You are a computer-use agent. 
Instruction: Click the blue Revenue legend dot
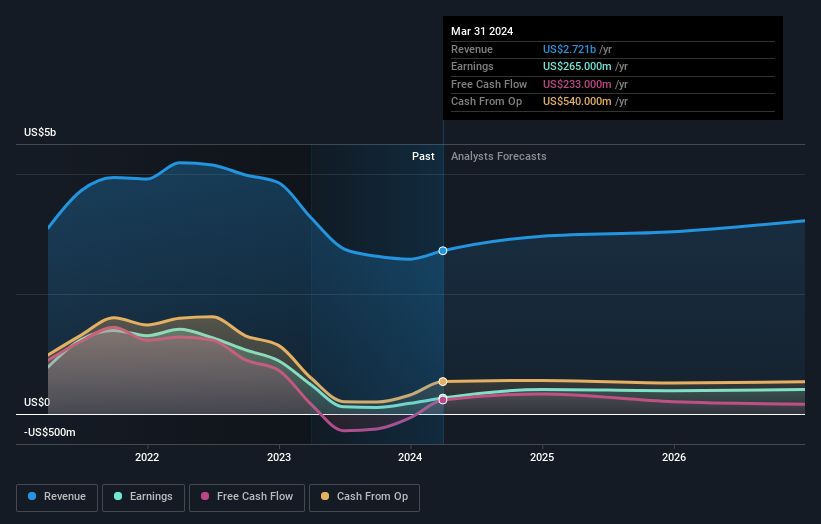pyautogui.click(x=32, y=496)
